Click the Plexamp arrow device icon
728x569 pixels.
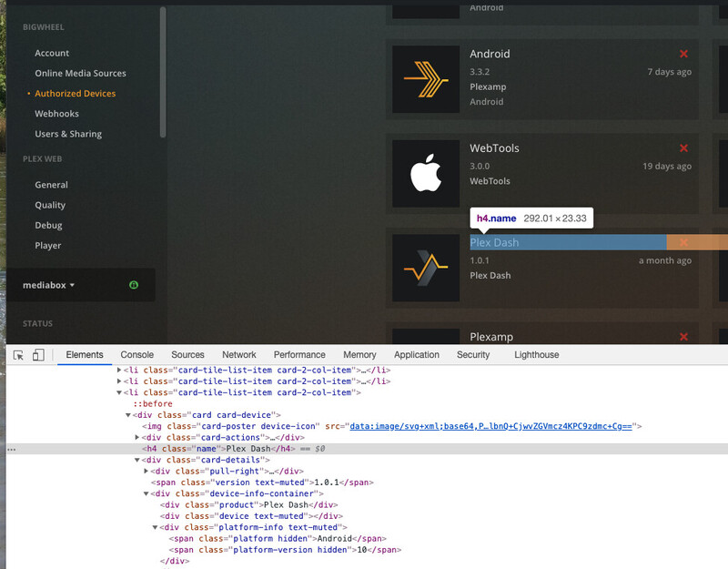coord(426,79)
